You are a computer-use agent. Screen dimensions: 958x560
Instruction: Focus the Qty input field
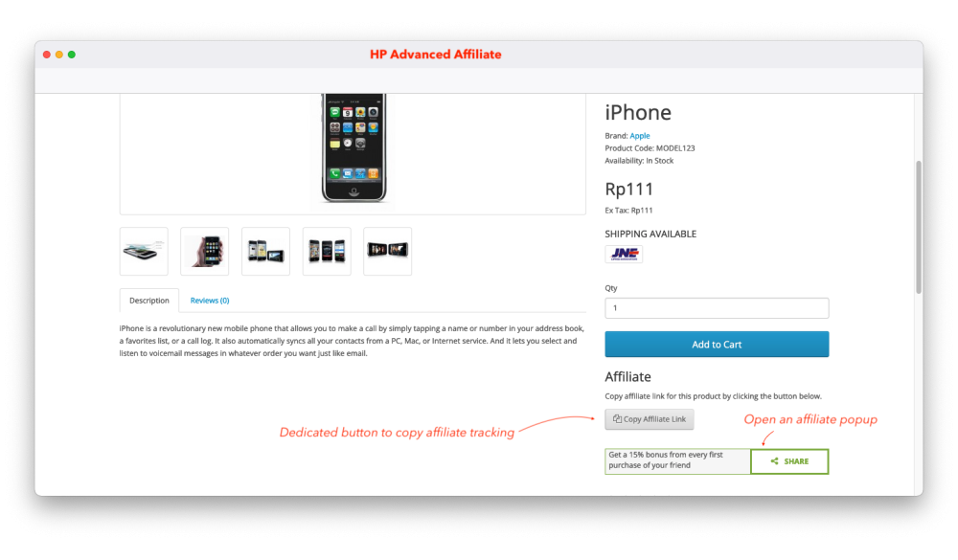[x=717, y=308]
